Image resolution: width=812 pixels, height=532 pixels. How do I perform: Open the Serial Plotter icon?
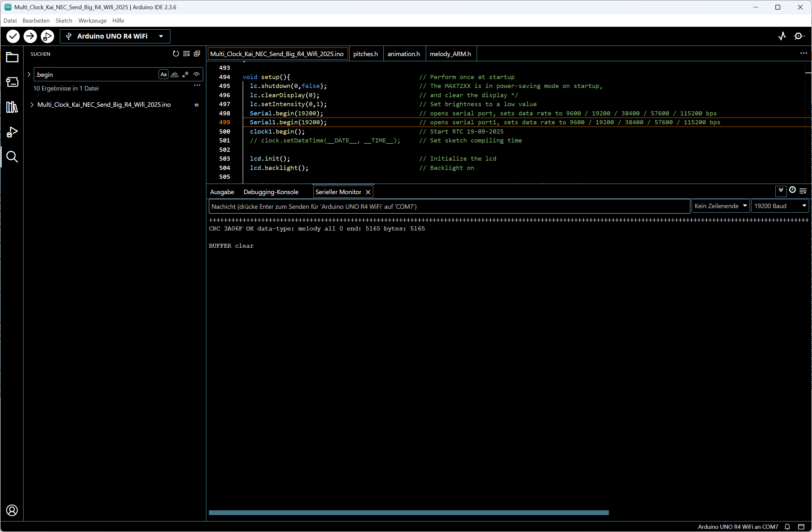[x=782, y=36]
